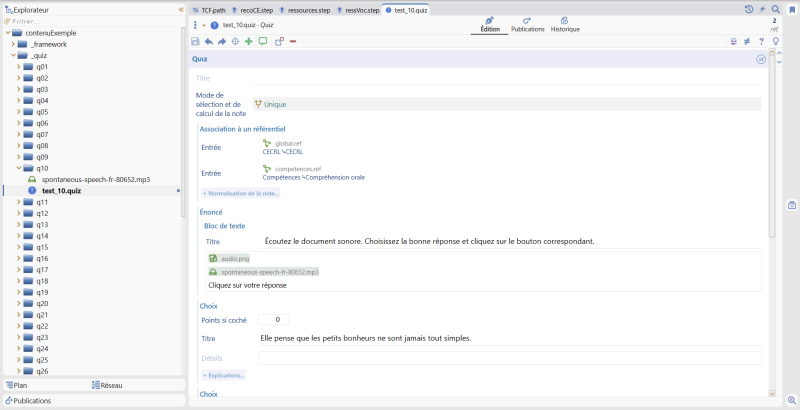This screenshot has width=800, height=410.
Task: Click the search magnifier icon at top right
Action: [x=776, y=9]
